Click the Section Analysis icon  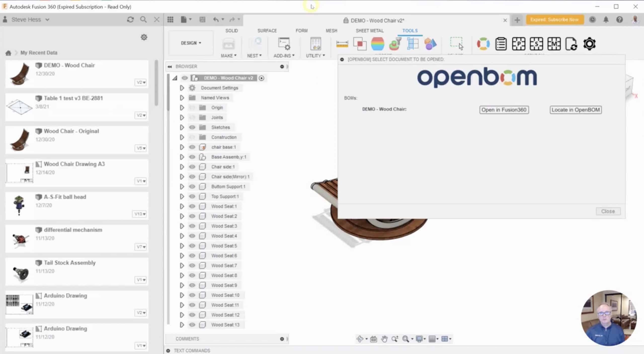413,44
